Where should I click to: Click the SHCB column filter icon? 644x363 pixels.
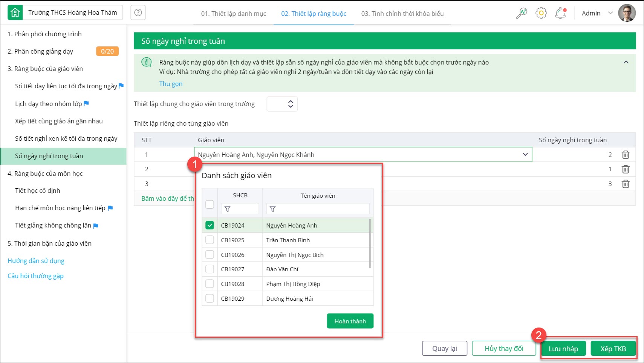coord(227,209)
